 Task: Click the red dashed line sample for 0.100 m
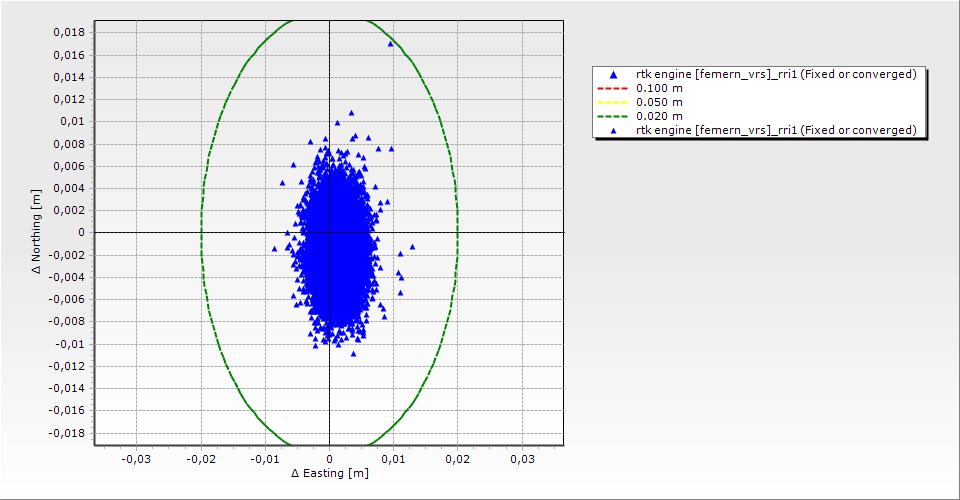[613, 89]
